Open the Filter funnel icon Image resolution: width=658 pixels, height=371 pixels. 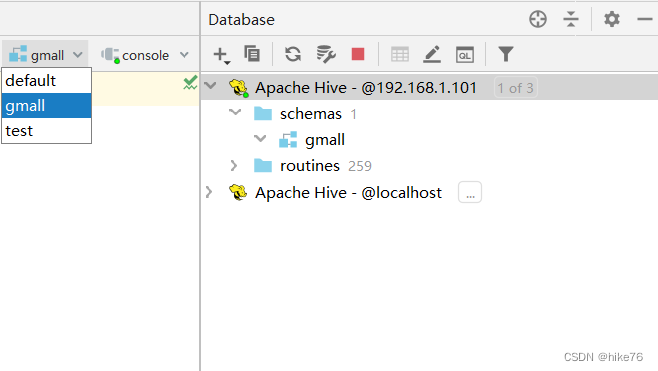tap(506, 54)
